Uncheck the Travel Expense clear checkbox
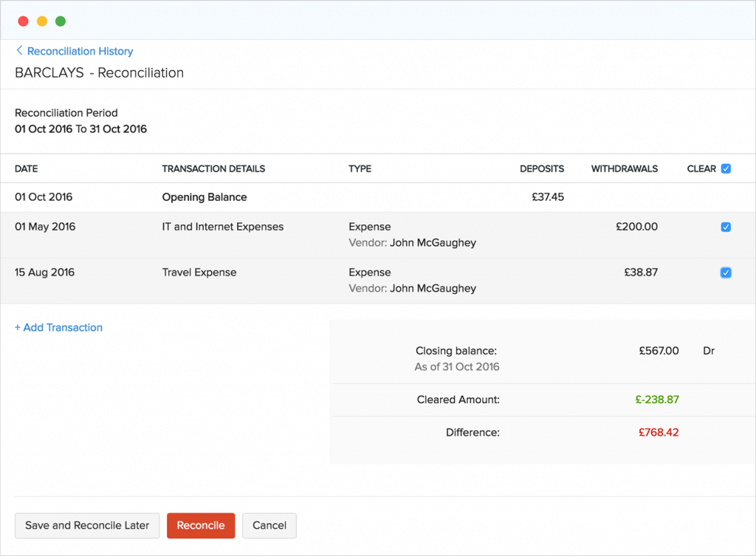Viewport: 756px width, 556px height. [x=726, y=273]
